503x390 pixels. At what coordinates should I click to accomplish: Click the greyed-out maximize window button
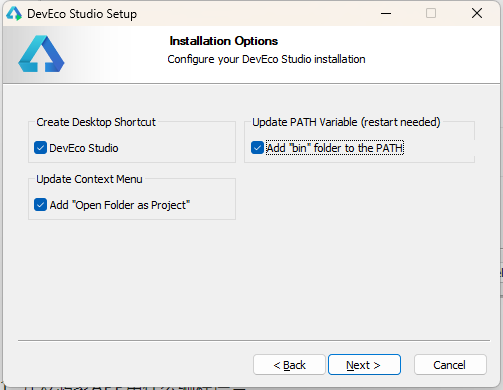431,14
